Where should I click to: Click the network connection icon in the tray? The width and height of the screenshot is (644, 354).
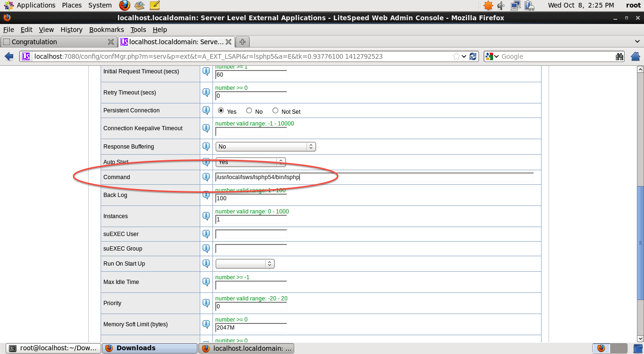click(516, 6)
